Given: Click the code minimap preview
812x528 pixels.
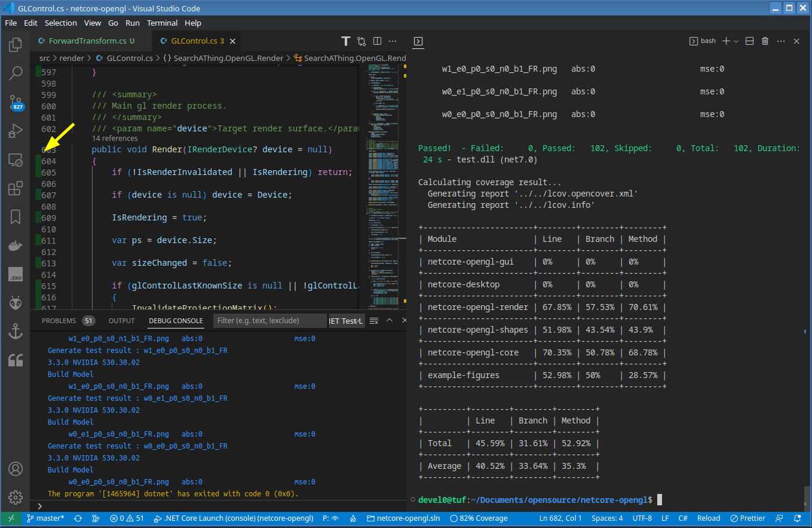Looking at the screenshot, I should [382, 187].
